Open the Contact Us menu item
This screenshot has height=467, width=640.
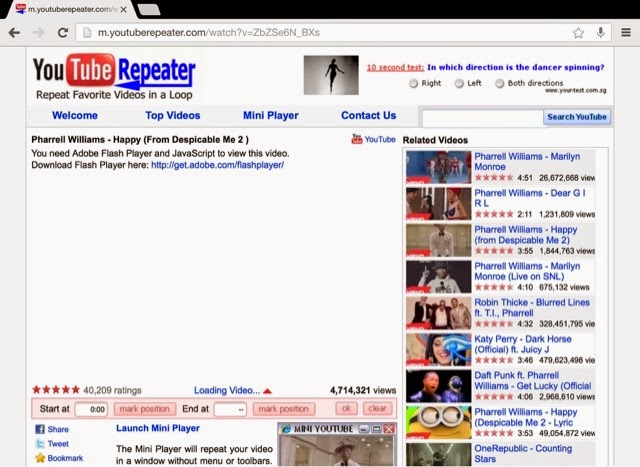(369, 116)
